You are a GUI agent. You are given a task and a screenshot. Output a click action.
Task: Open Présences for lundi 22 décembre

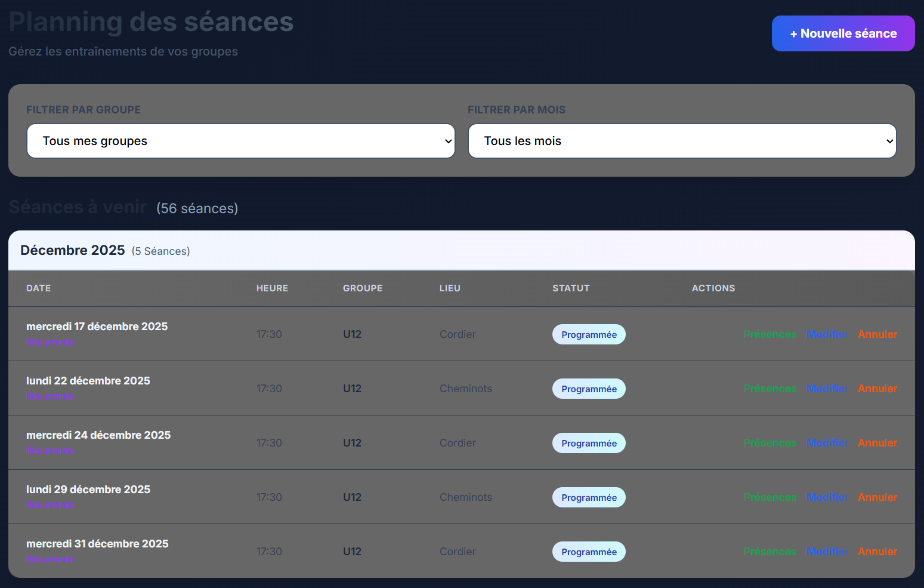(770, 389)
